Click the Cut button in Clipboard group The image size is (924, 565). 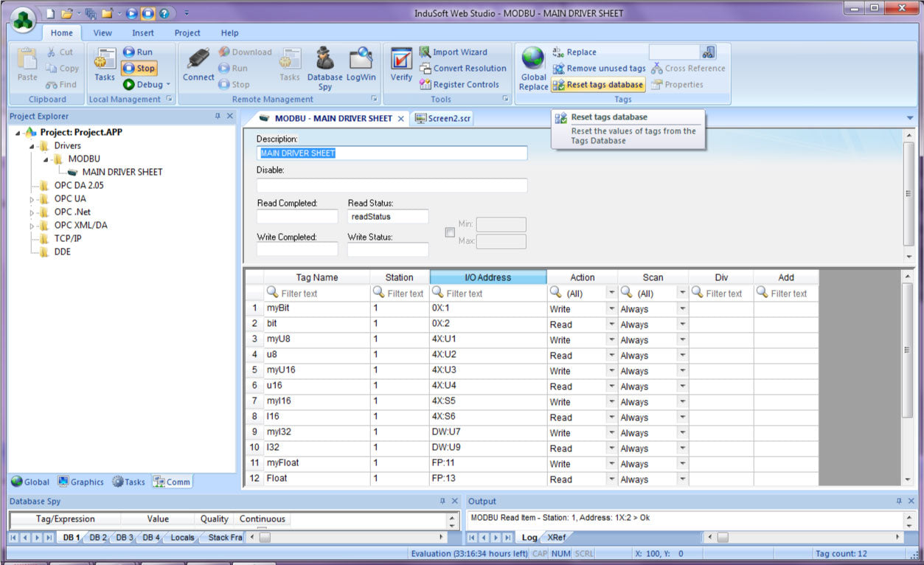pyautogui.click(x=59, y=52)
